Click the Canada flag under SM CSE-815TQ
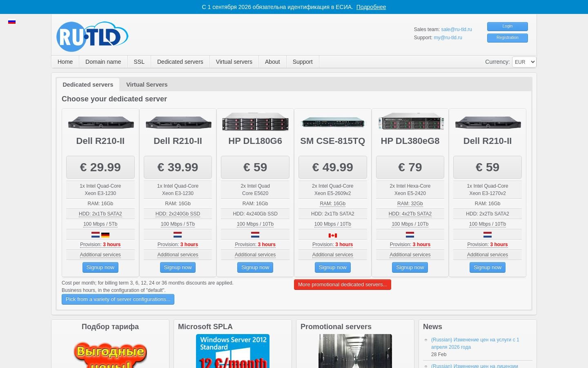This screenshot has height=368, width=588. click(333, 236)
